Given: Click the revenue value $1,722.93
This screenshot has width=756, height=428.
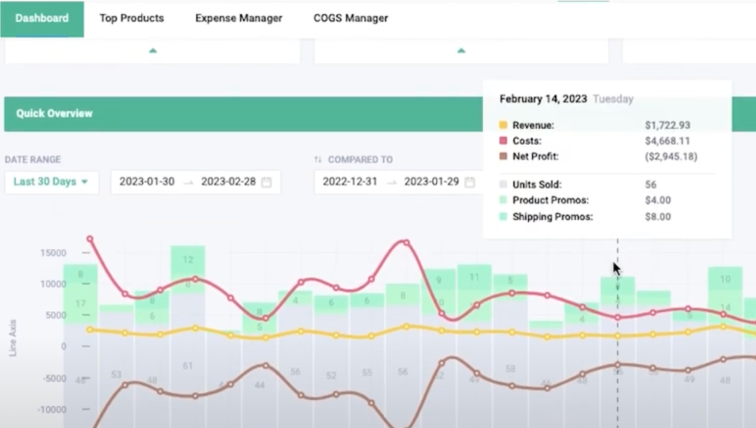Looking at the screenshot, I should [x=667, y=125].
